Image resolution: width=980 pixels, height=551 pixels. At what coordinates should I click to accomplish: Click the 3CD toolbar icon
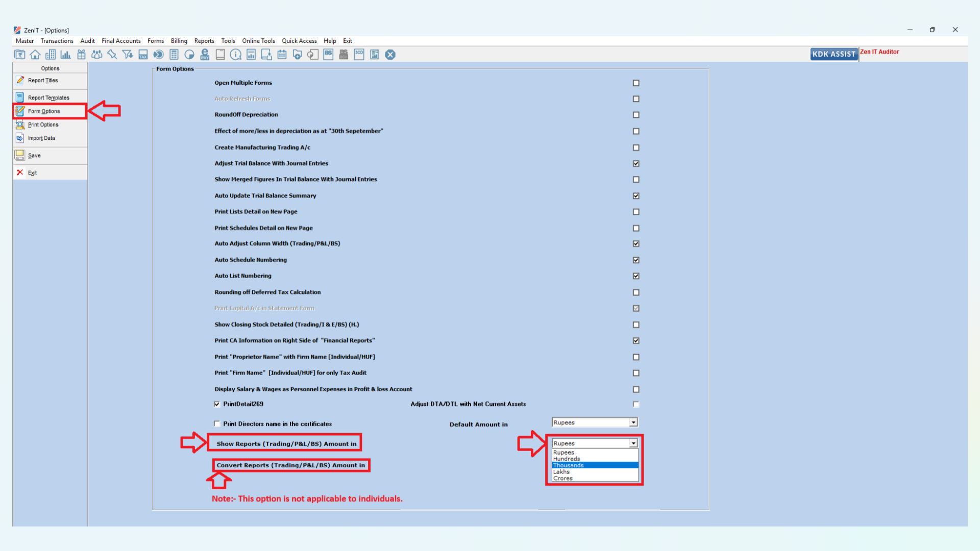coord(359,55)
